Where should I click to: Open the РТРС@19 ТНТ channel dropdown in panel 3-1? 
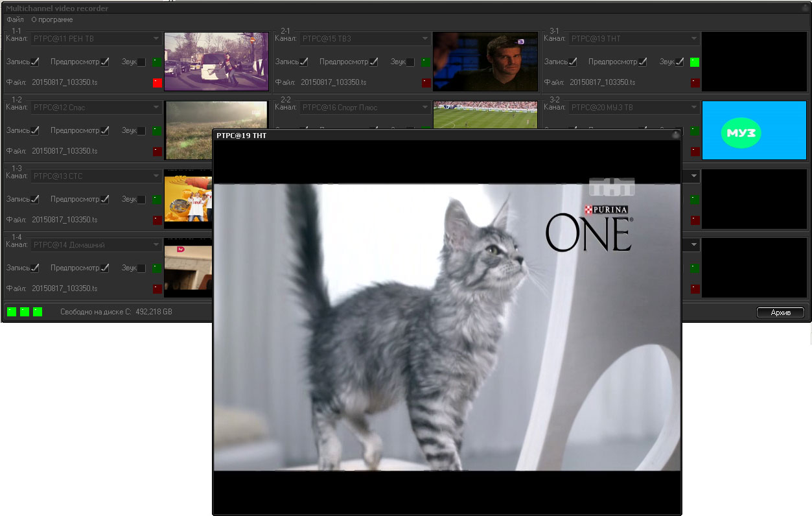coord(634,39)
